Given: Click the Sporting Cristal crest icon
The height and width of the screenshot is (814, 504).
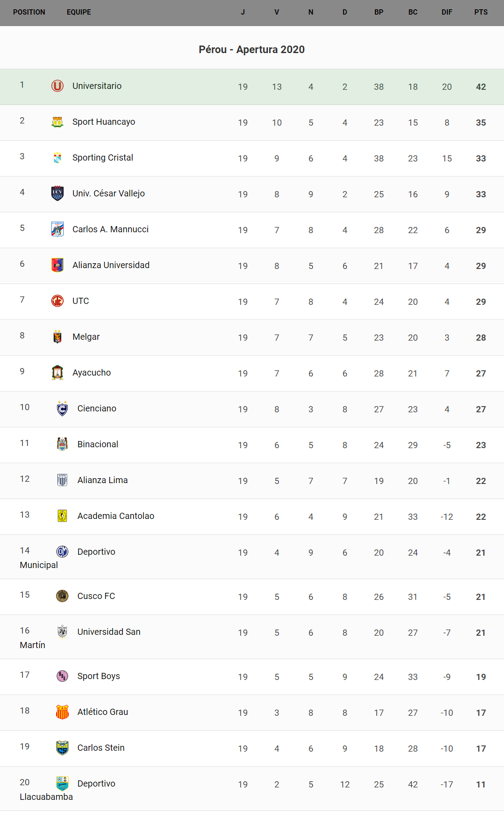Looking at the screenshot, I should (x=57, y=157).
